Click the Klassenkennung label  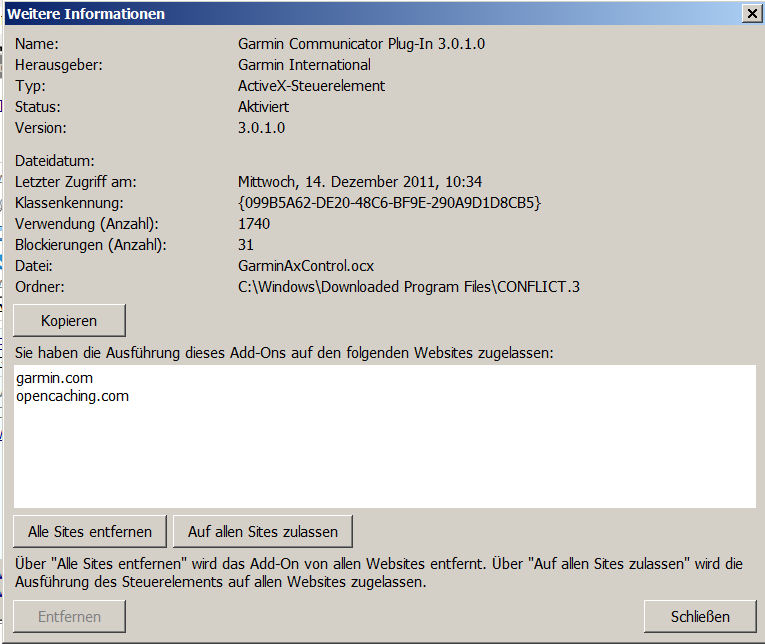click(x=69, y=203)
